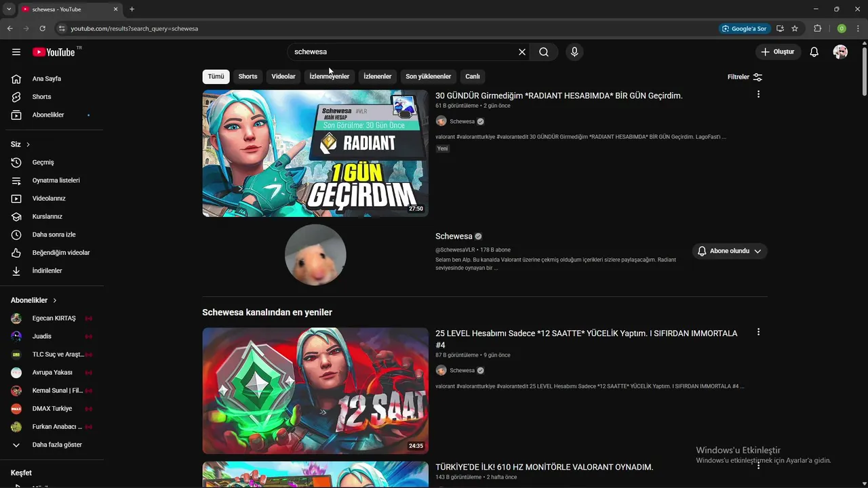Select the İzlenenler filter chip
Screen dimensions: 868x488
pyautogui.click(x=378, y=77)
